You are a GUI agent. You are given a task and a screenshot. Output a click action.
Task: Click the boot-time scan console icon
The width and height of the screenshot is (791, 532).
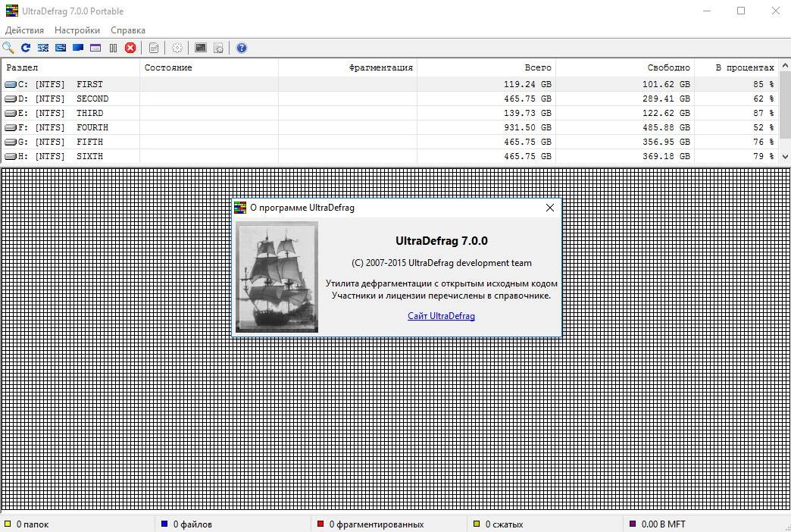tap(201, 48)
